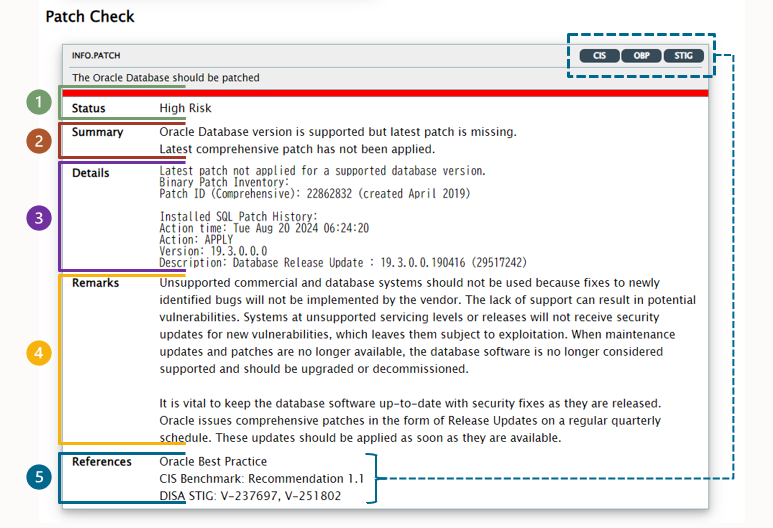The height and width of the screenshot is (528, 773).
Task: Click the green number 1 callout circle
Action: coord(37,102)
